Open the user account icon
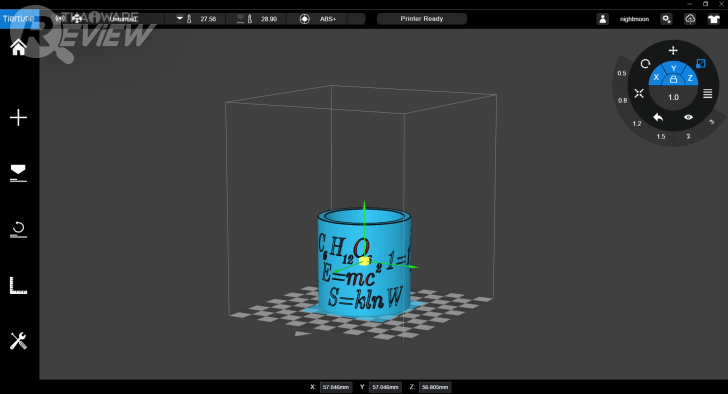This screenshot has width=728, height=394. [x=603, y=19]
